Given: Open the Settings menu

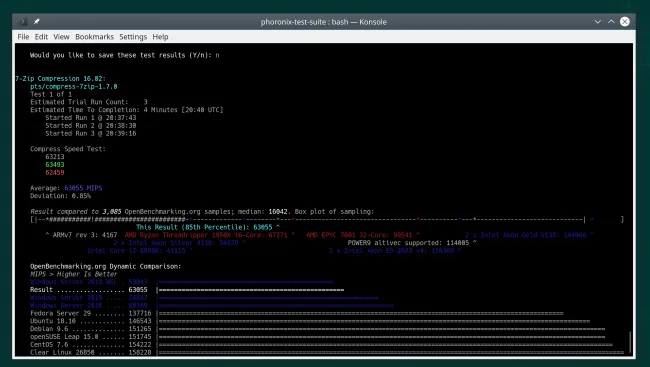Looking at the screenshot, I should (x=133, y=37).
